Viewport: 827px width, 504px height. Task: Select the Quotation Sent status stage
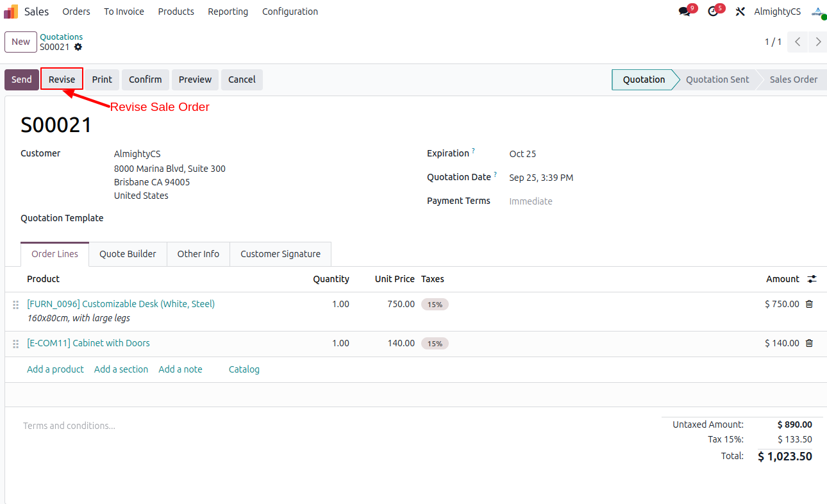click(717, 80)
